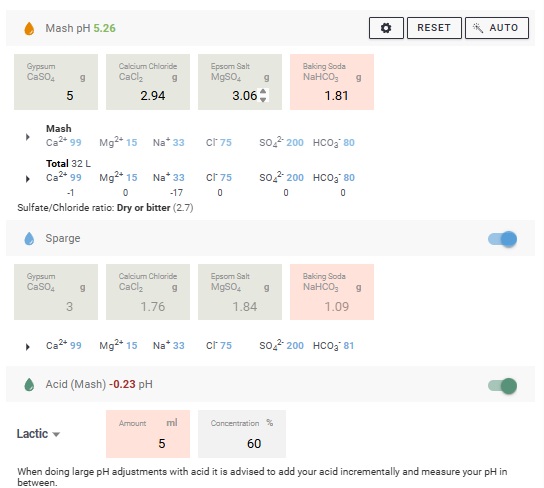Open the Lactic acid type dropdown
This screenshot has width=544, height=488.
tap(38, 434)
